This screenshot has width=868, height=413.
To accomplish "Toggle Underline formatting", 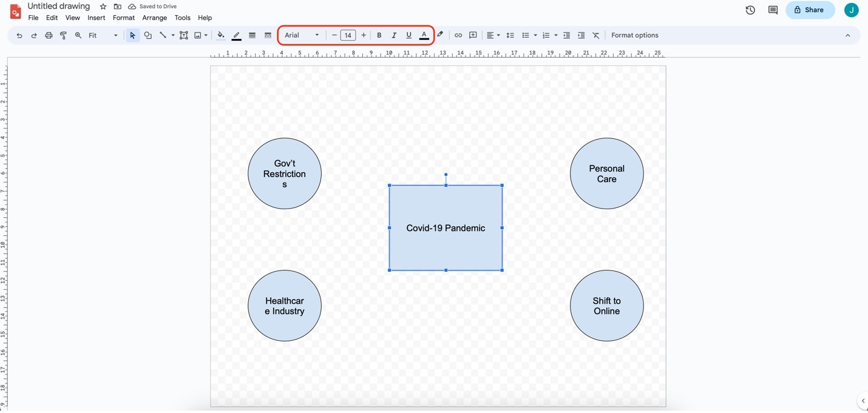I will pyautogui.click(x=409, y=35).
